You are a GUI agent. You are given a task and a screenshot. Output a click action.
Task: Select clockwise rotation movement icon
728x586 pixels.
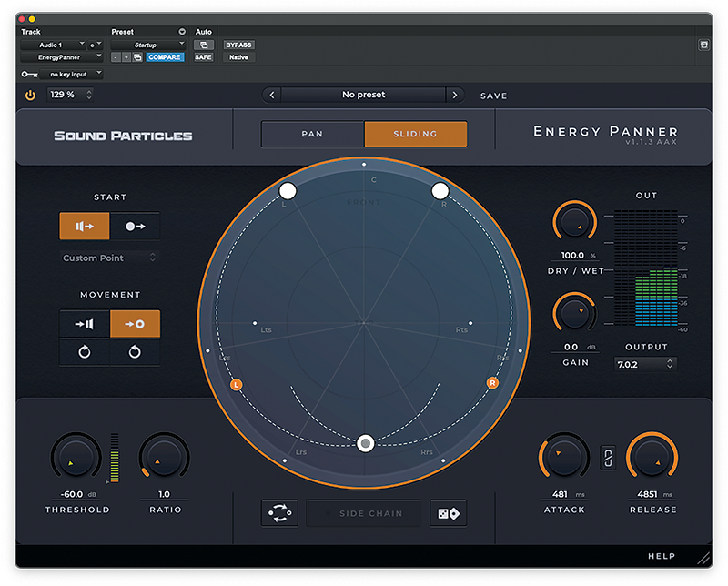click(x=85, y=352)
